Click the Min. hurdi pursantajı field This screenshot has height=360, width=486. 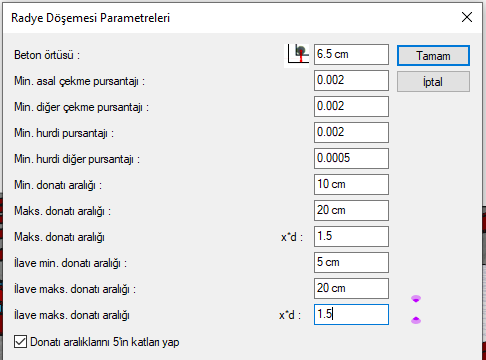(351, 132)
